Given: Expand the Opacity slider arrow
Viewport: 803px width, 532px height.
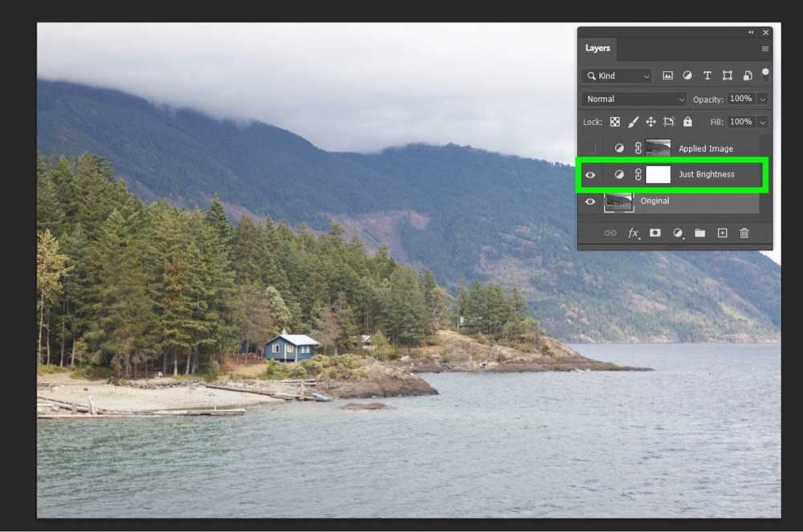Looking at the screenshot, I should pyautogui.click(x=763, y=99).
